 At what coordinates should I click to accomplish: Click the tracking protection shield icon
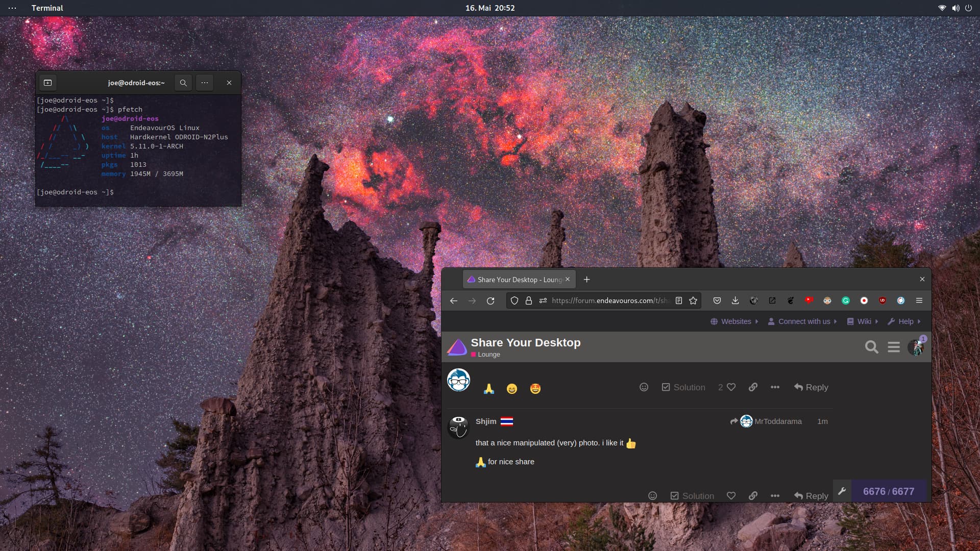[x=514, y=300]
